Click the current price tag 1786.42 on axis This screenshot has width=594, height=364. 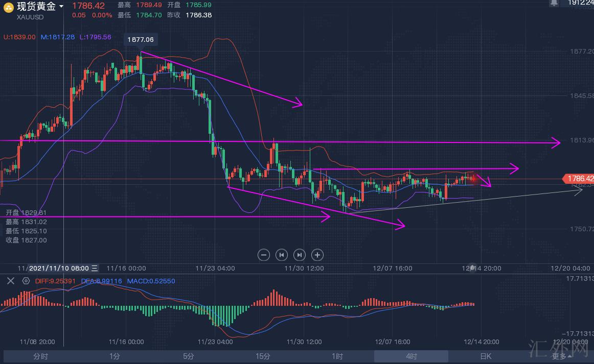(x=579, y=178)
